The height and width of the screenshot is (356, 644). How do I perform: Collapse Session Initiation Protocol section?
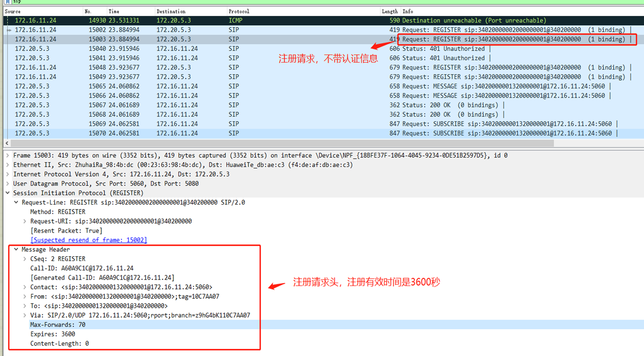[7, 193]
